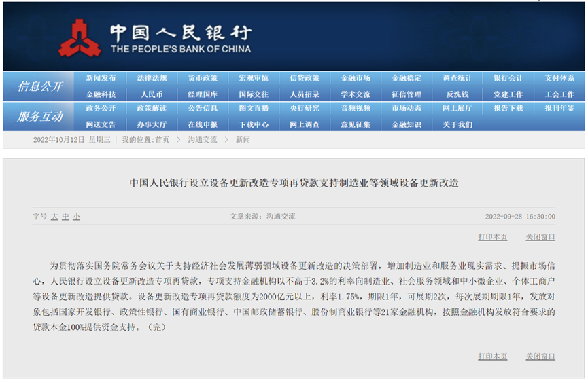
Task: Click the People's Bank of China logo
Action: point(80,39)
